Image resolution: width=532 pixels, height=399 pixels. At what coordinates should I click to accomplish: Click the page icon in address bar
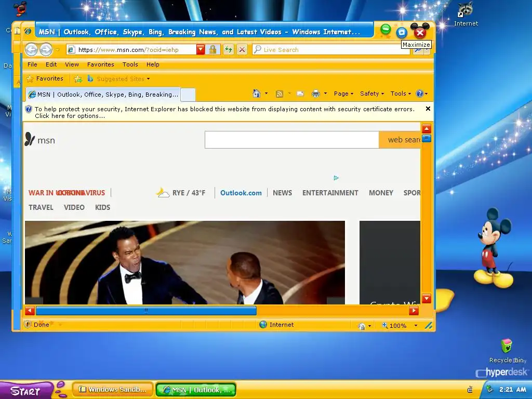[x=71, y=50]
